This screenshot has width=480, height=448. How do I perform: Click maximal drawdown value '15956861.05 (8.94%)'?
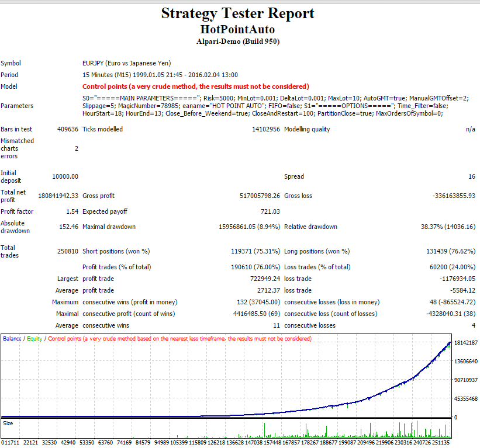[249, 227]
